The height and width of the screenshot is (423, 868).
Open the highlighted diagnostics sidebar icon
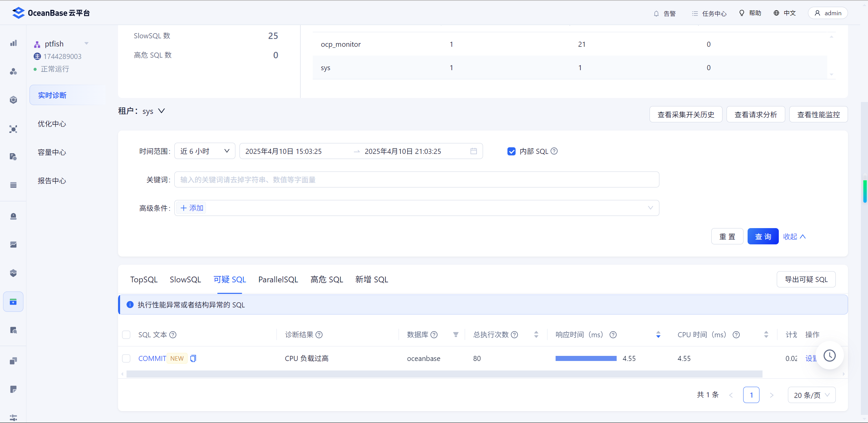(13, 302)
